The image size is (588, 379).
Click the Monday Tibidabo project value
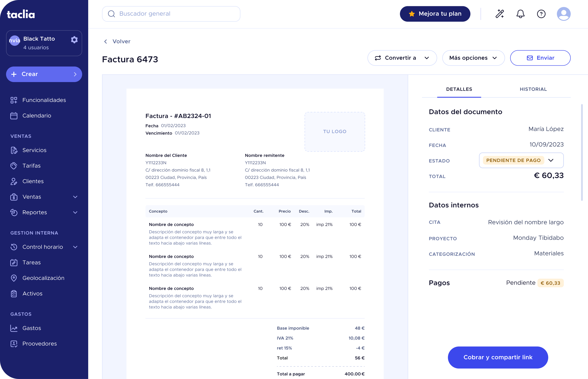coord(538,238)
